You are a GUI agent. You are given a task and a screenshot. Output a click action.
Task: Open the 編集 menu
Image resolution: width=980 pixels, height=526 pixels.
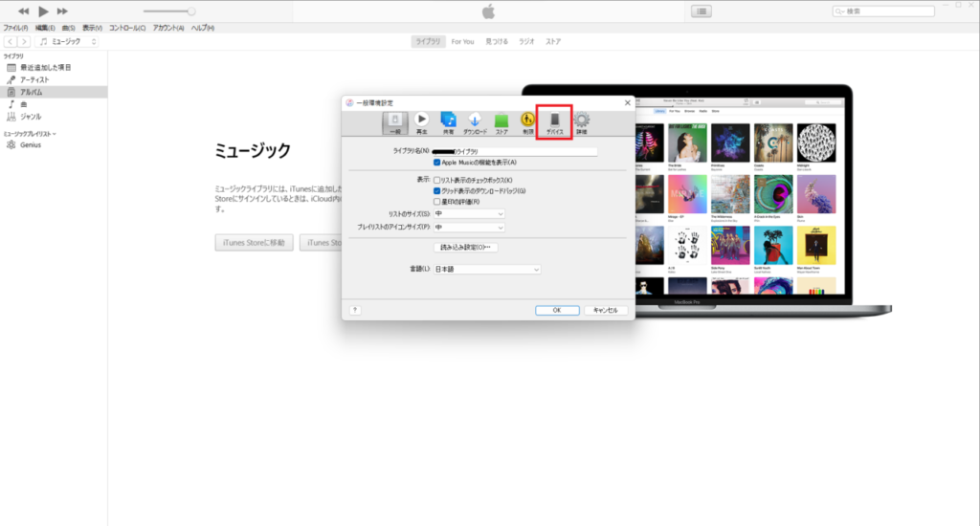pos(45,28)
